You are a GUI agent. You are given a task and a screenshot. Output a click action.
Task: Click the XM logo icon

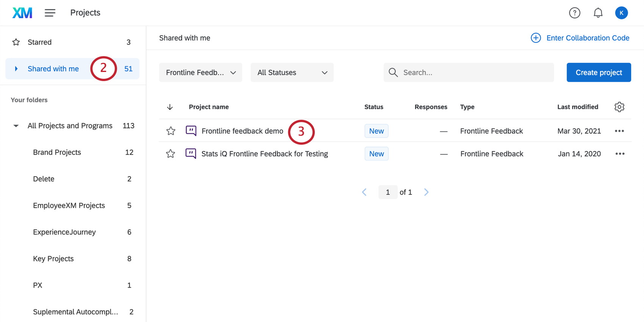(22, 13)
